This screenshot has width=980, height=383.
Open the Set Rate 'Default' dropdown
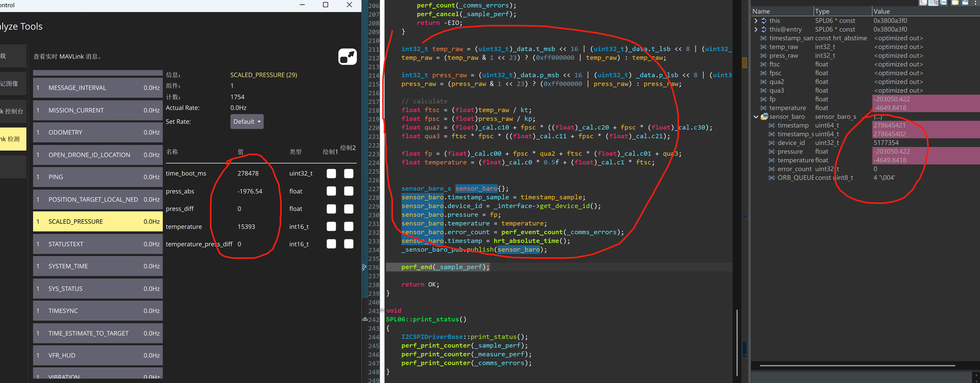(247, 122)
